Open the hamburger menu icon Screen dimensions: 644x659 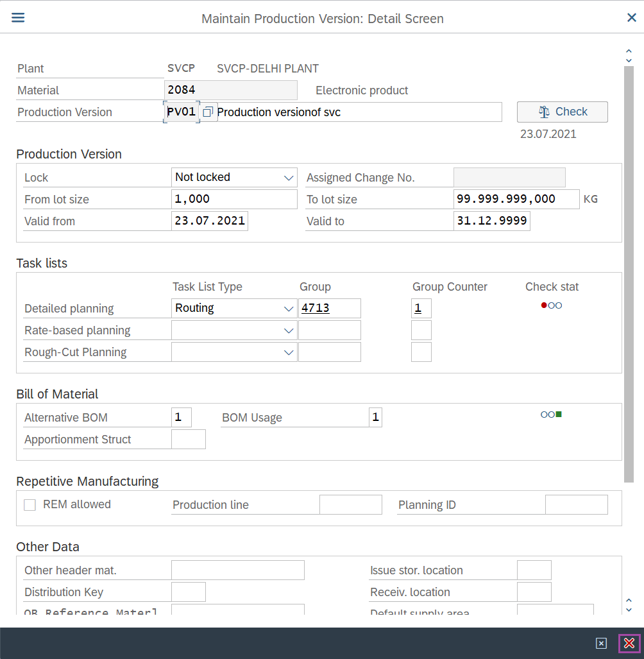pyautogui.click(x=18, y=17)
